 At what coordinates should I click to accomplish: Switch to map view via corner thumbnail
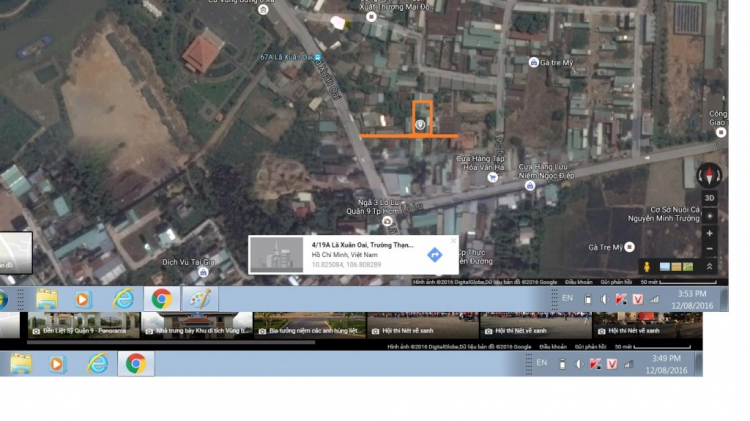click(x=16, y=253)
